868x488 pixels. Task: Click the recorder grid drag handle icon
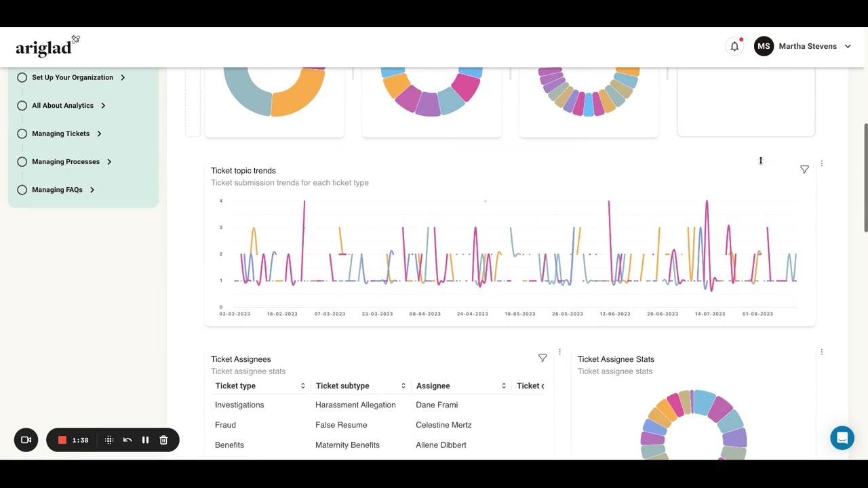(x=109, y=440)
